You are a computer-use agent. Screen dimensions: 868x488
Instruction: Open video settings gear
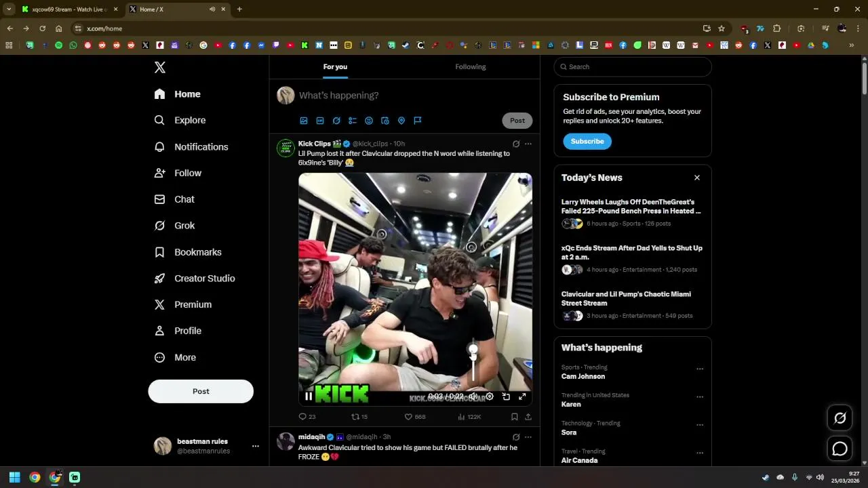[490, 396]
